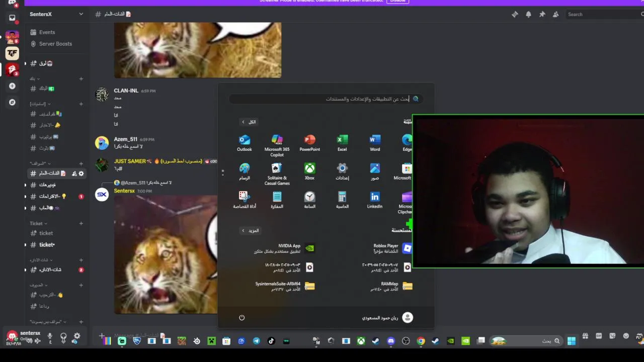This screenshot has height=362, width=644.
Task: Collapse the Ticket category
Action: 38,223
